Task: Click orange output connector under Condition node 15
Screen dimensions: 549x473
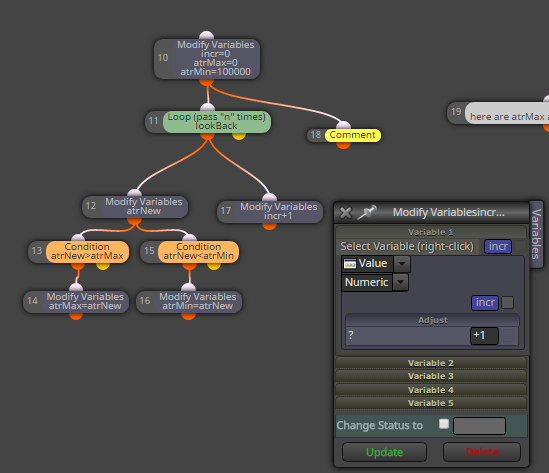Action: [x=189, y=266]
